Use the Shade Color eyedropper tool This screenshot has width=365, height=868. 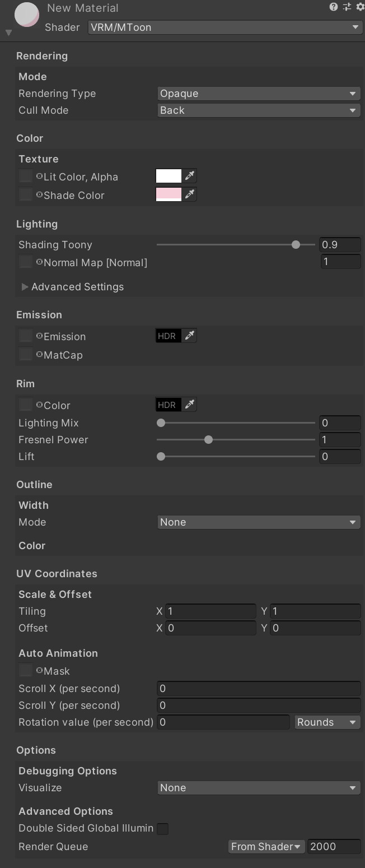point(190,194)
